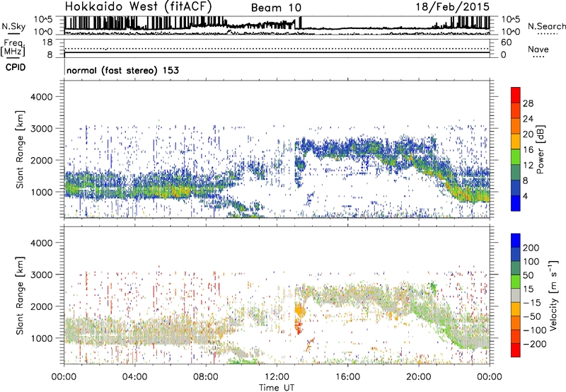Click the '60' Nave tick label
Viewport: 566px width, 392px height.
tap(506, 42)
